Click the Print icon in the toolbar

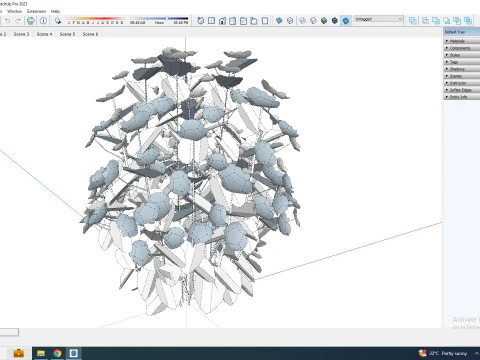pos(31,21)
